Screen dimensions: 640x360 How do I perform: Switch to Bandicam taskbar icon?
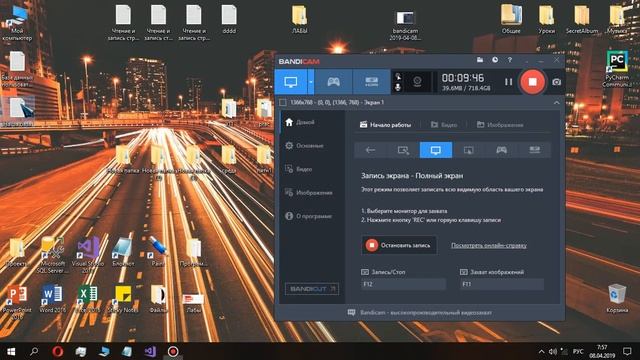(x=173, y=351)
